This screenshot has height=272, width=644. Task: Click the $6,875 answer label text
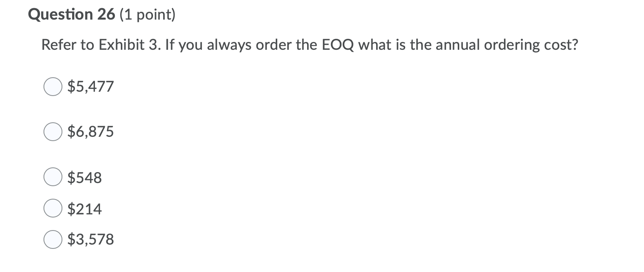[x=91, y=132]
